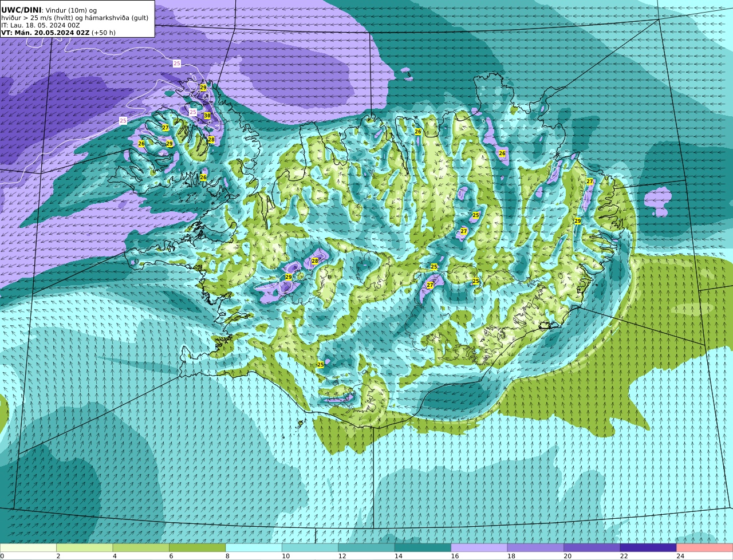733x560 pixels.
Task: Click the "IT: Lau. 18. 05. 2024 00Z" line
Action: click(41, 25)
